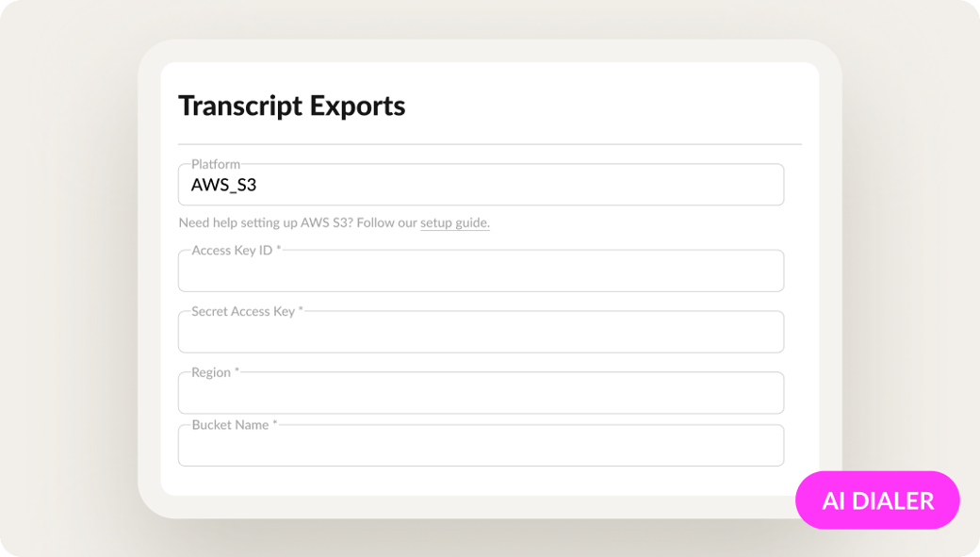Open the Platform selector showing AWS_S3
Screen dimensions: 980x557
481,185
